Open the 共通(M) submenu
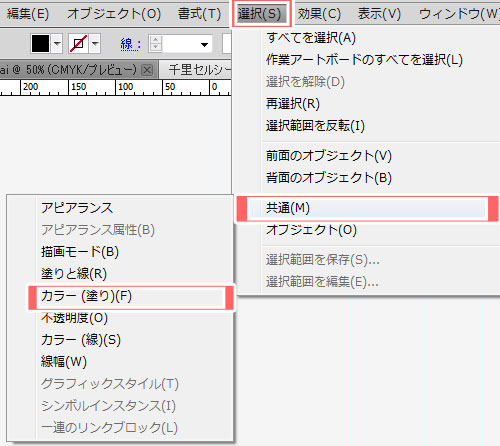This screenshot has height=446, width=500. (x=367, y=209)
